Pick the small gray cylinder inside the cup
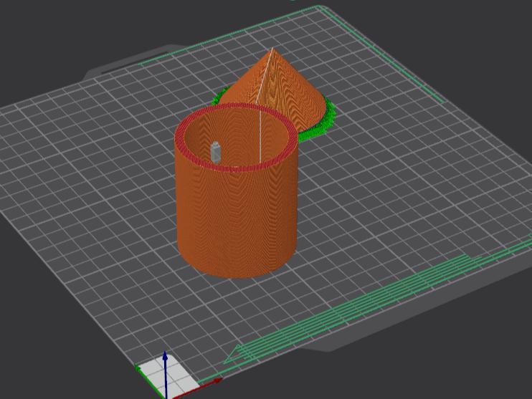This screenshot has height=399, width=532. (x=216, y=152)
